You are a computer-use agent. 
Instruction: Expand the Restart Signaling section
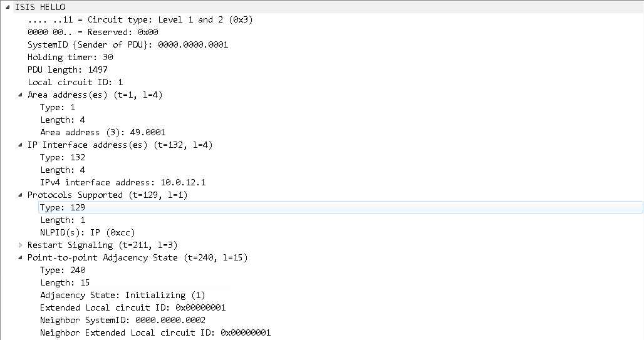[21, 245]
